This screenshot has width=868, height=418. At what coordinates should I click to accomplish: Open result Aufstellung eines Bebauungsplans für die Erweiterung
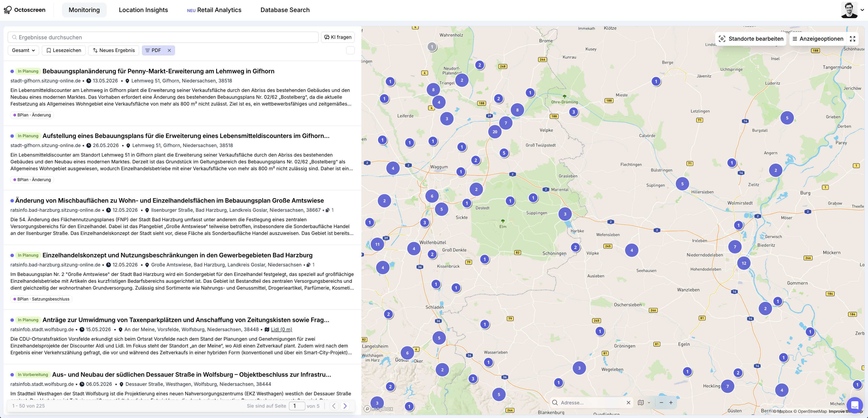[x=186, y=136]
